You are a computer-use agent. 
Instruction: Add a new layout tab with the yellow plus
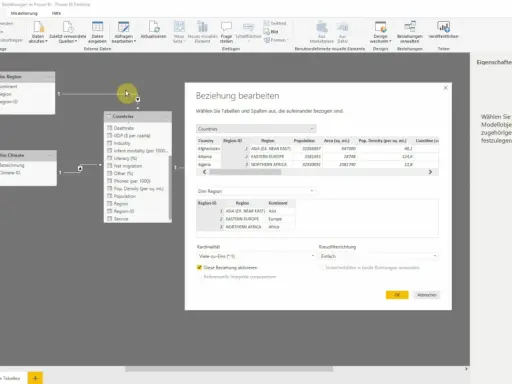pos(35,378)
